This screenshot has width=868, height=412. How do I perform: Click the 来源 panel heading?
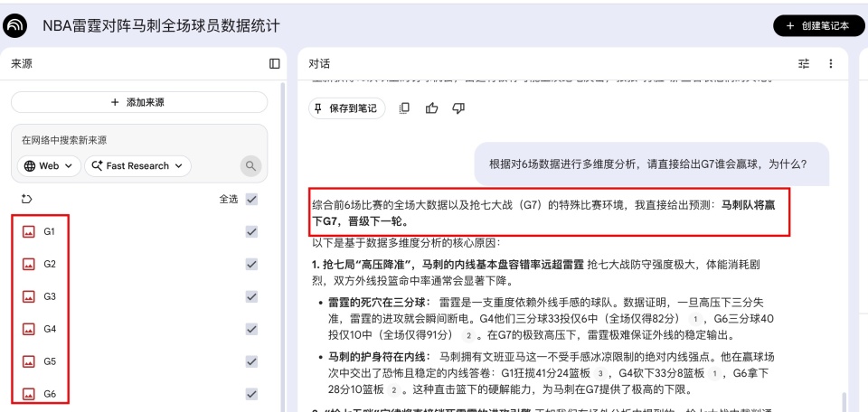[22, 63]
